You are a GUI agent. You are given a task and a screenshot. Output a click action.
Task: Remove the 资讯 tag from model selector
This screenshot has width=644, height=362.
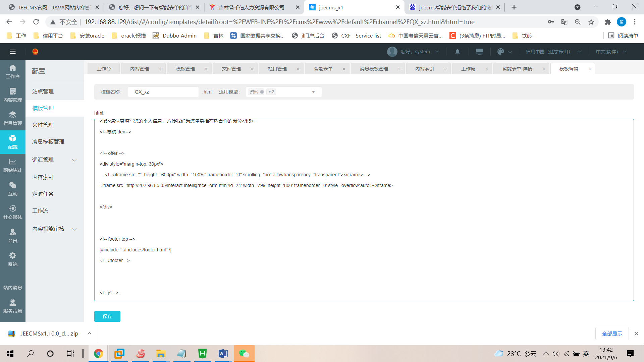pos(262,92)
